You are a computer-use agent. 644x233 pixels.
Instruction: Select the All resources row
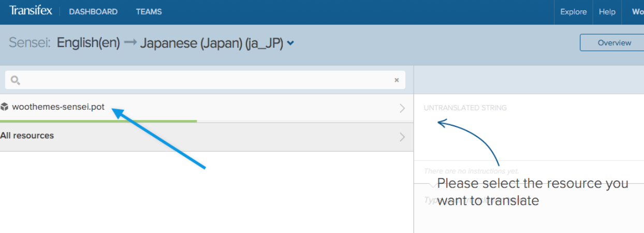207,137
